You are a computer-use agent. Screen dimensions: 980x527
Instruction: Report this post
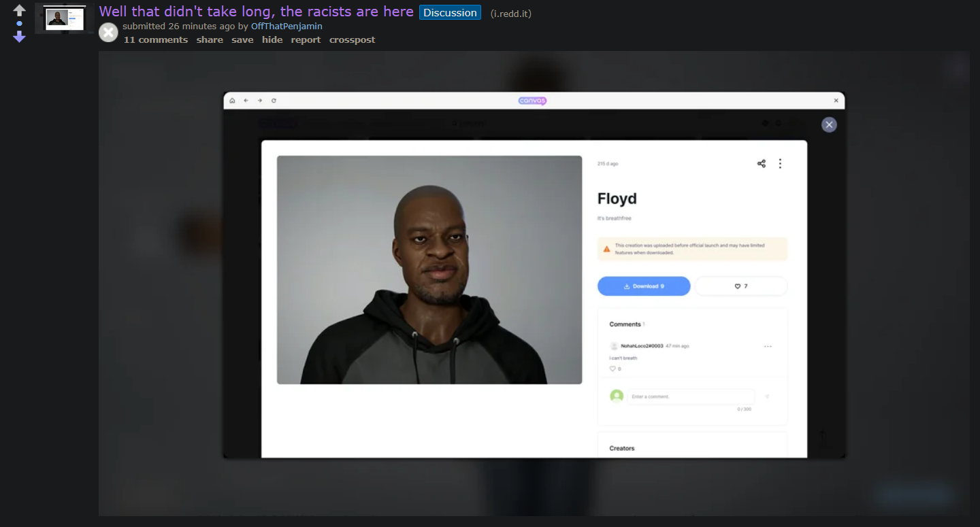306,39
